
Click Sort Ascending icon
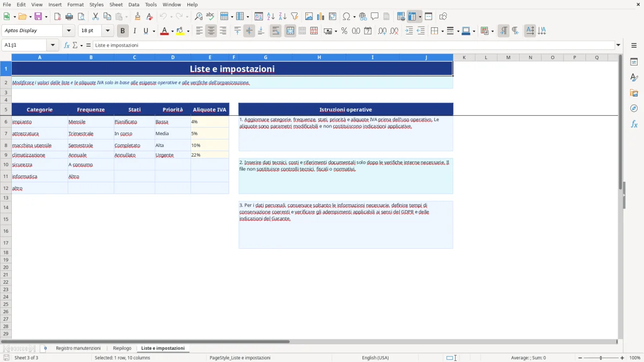click(x=271, y=17)
